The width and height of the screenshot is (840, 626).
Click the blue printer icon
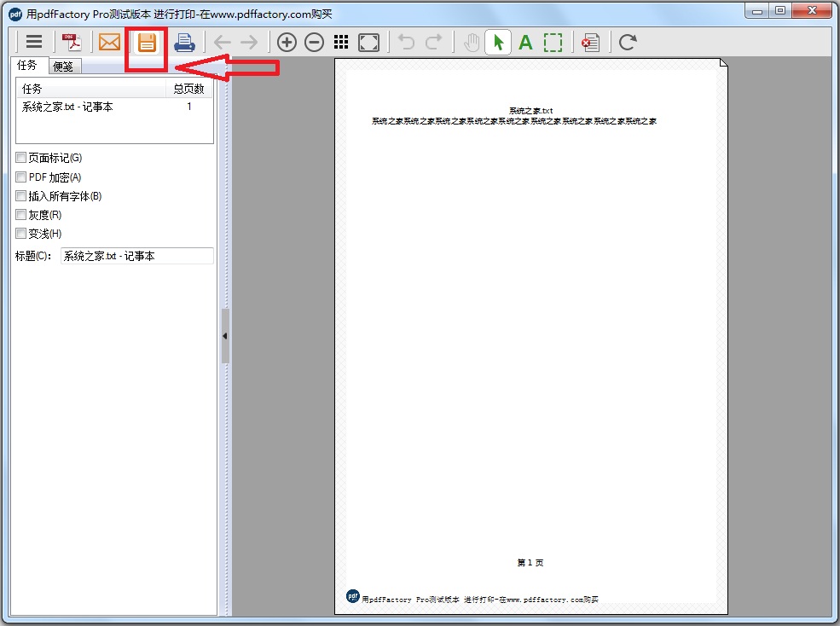pyautogui.click(x=184, y=42)
